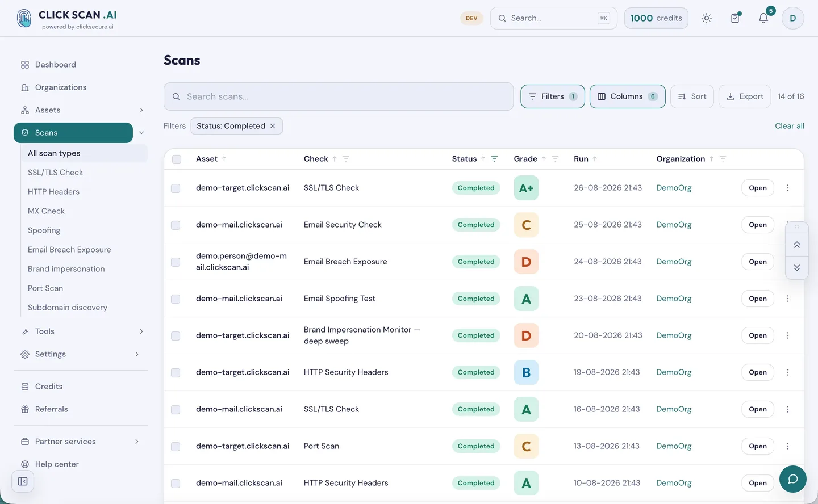Check the Brand Impersonation Monitor row
Image resolution: width=818 pixels, height=504 pixels.
click(x=176, y=336)
